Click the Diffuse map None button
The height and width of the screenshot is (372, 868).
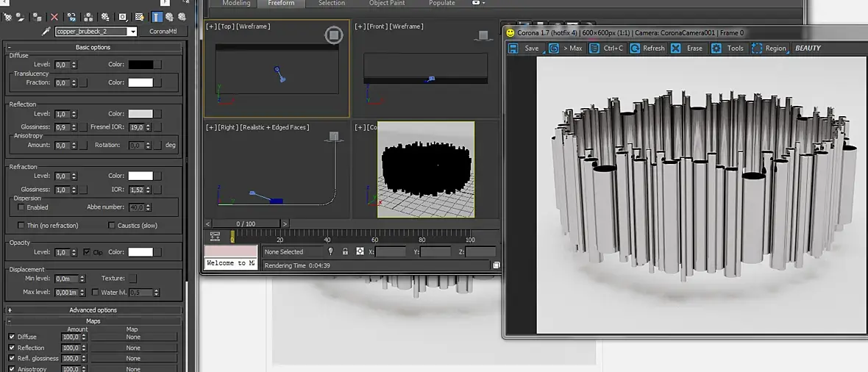pyautogui.click(x=132, y=337)
